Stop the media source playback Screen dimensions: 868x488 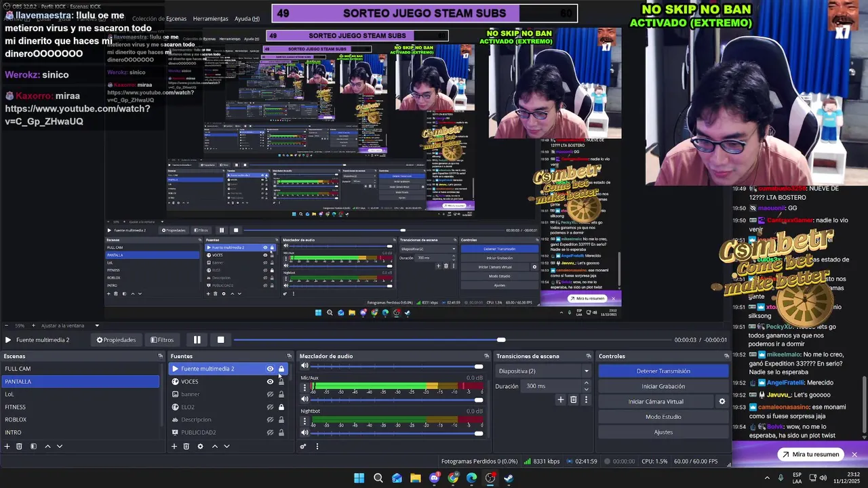pos(220,340)
